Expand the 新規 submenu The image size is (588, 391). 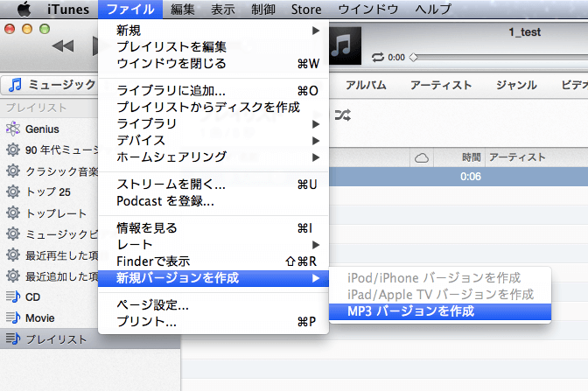213,30
